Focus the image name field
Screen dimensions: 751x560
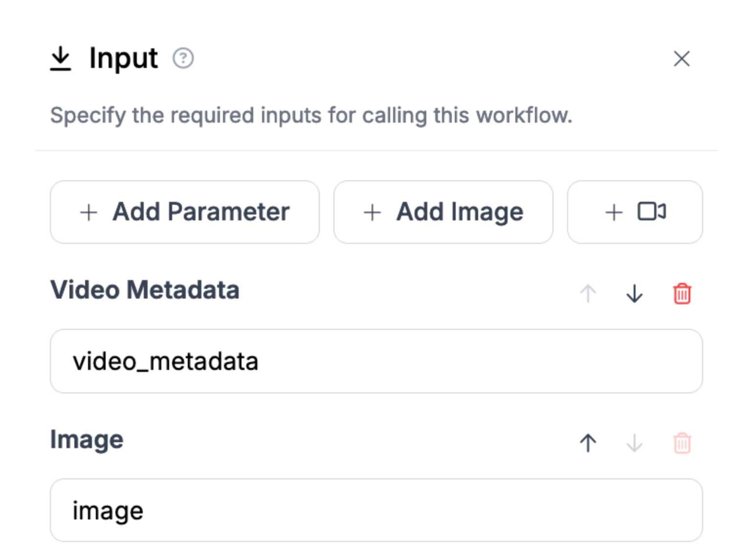point(376,511)
